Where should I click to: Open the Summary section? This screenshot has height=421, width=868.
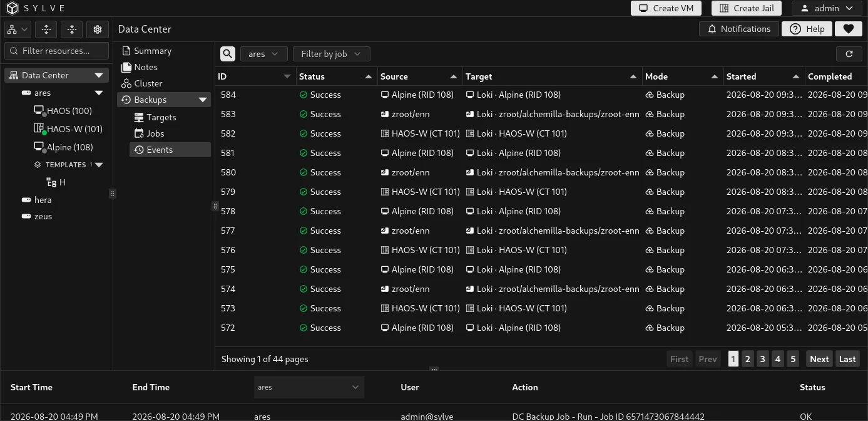(153, 51)
